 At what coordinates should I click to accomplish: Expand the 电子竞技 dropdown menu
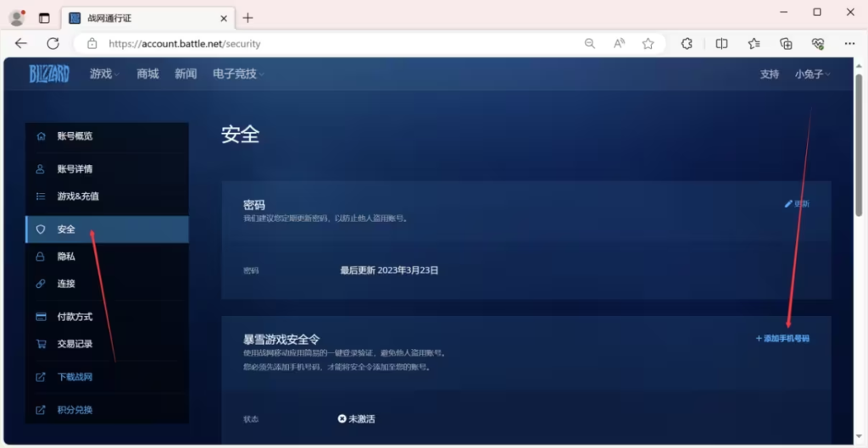pos(238,75)
